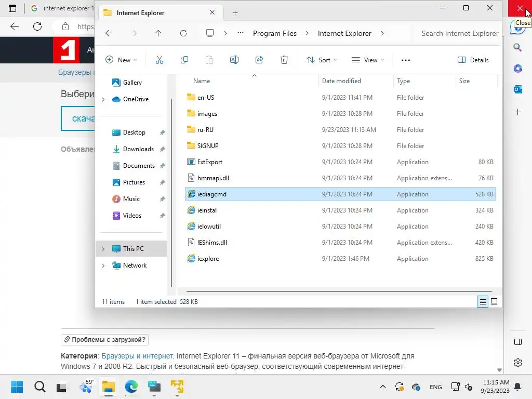
Task: Click the Share icon in Explorer toolbar
Action: tap(259, 60)
